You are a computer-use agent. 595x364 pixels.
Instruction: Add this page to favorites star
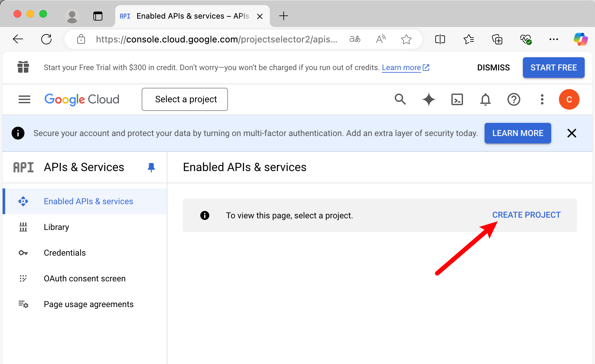point(406,39)
